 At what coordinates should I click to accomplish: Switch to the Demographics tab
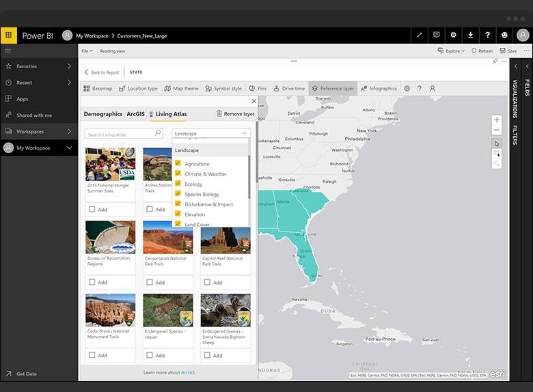pyautogui.click(x=103, y=114)
